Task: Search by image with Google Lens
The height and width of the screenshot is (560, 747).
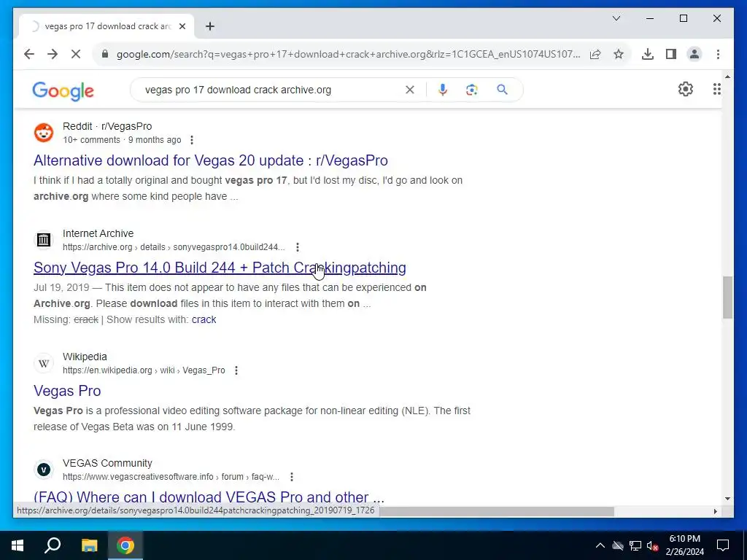Action: tap(472, 90)
